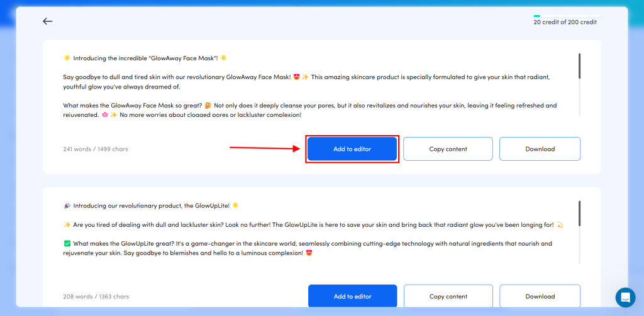Open the chat support bubble icon
The height and width of the screenshot is (316, 644).
625,297
